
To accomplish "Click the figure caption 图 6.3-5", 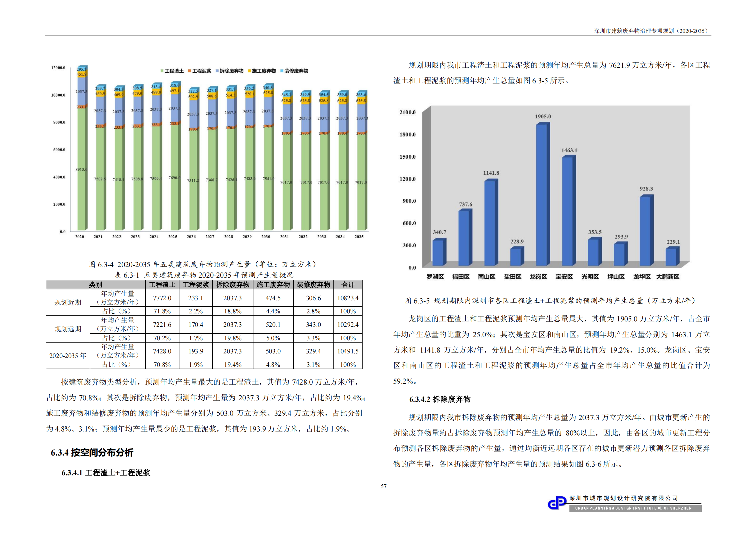I will click(551, 301).
